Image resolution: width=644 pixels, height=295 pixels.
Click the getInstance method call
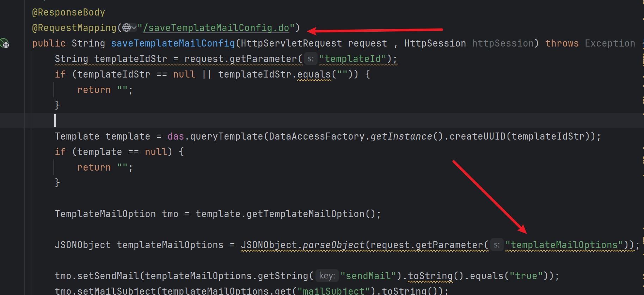point(401,136)
